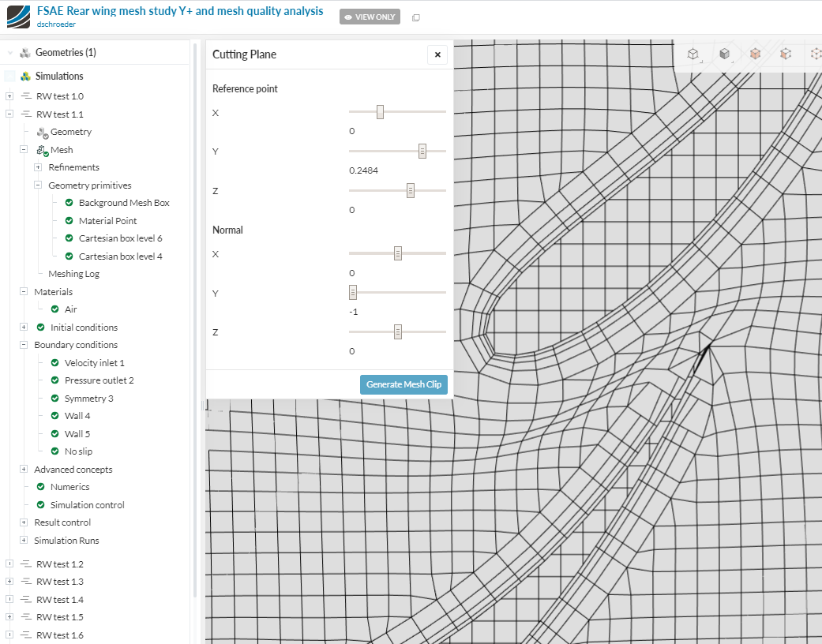Click the project tree vertical scrollbar
The height and width of the screenshot is (644, 822).
[x=195, y=320]
